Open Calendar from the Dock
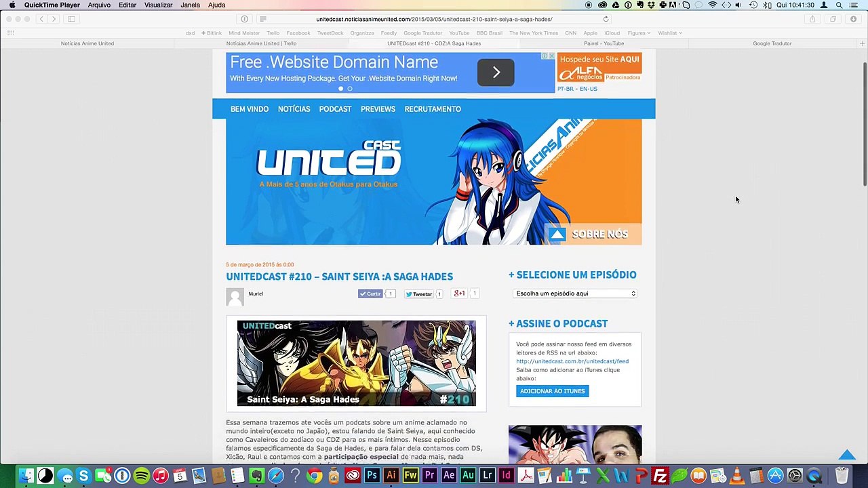The image size is (868, 488). [180, 476]
